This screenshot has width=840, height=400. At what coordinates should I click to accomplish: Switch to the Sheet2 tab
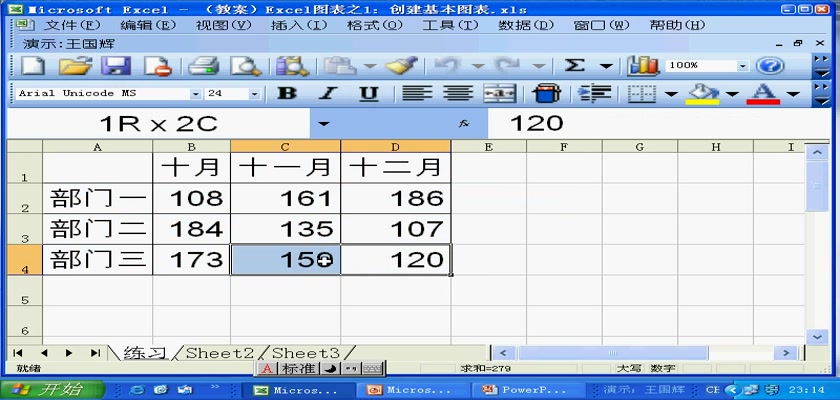[x=219, y=353]
